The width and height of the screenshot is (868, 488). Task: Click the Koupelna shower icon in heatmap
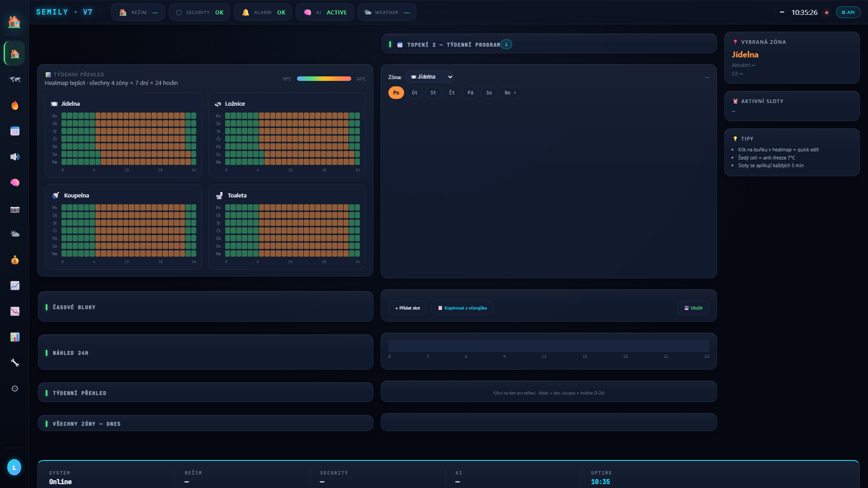(56, 195)
